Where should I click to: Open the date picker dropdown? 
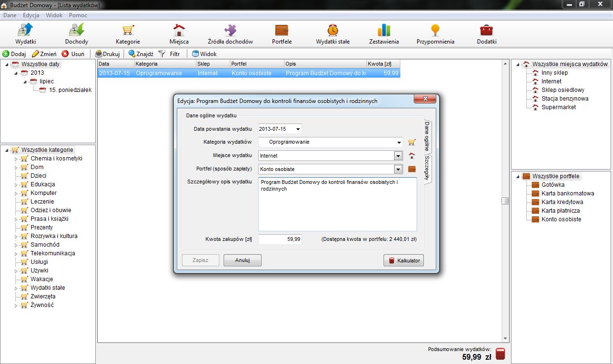pyautogui.click(x=298, y=129)
